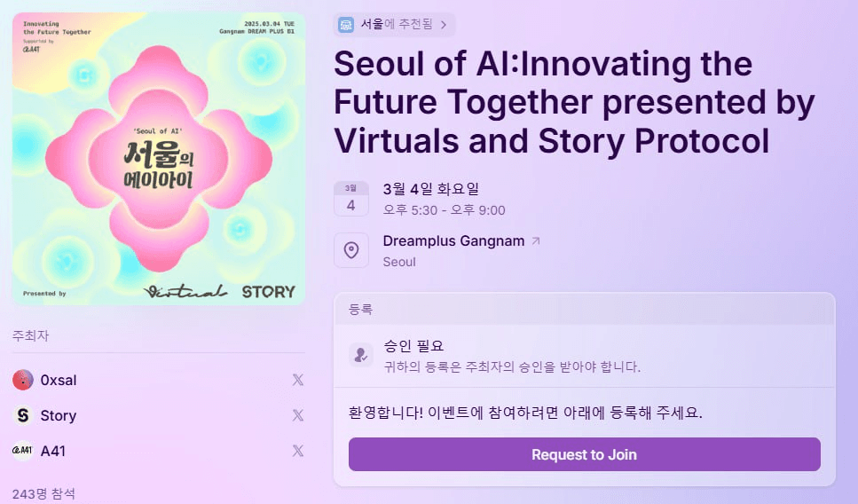858x504 pixels.
Task: Open the Dreamplus Gangnam location link
Action: point(453,240)
